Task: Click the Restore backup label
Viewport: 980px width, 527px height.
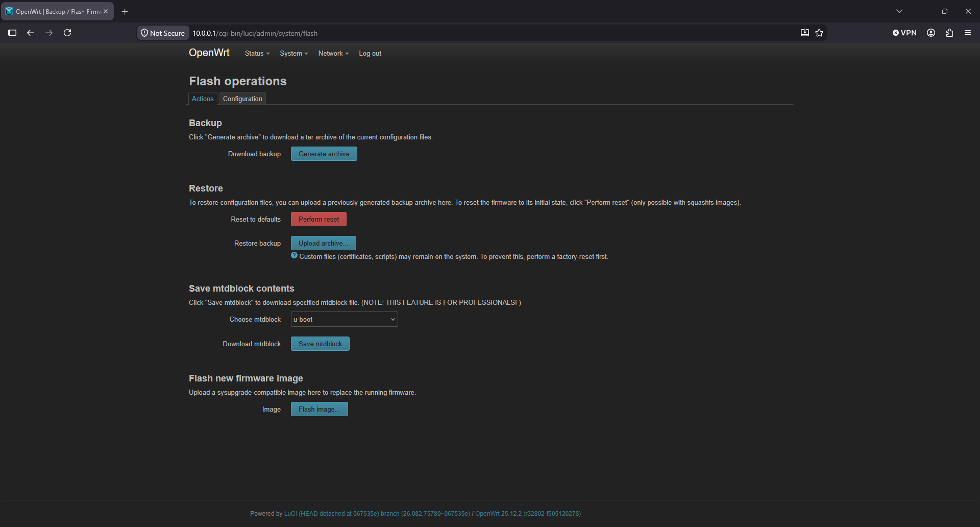Action: click(257, 244)
